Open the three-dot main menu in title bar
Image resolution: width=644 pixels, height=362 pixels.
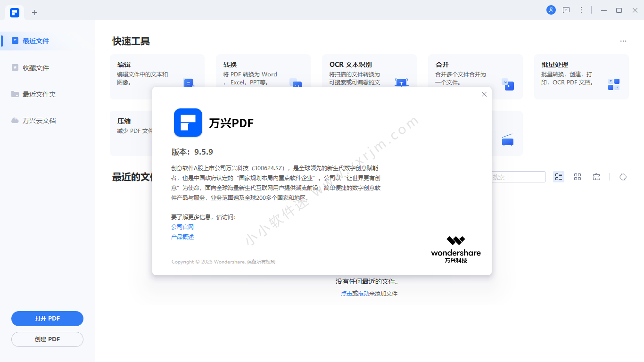point(581,10)
